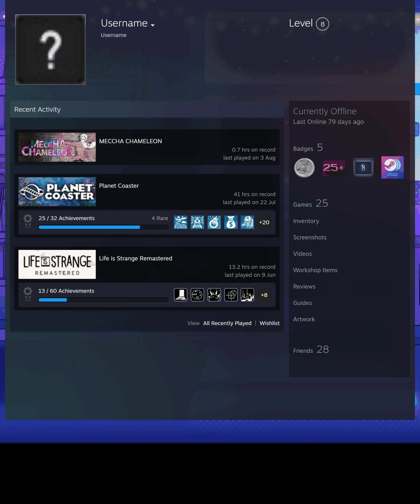420x504 pixels.
Task: Open the years of service 8 badge
Action: (363, 168)
